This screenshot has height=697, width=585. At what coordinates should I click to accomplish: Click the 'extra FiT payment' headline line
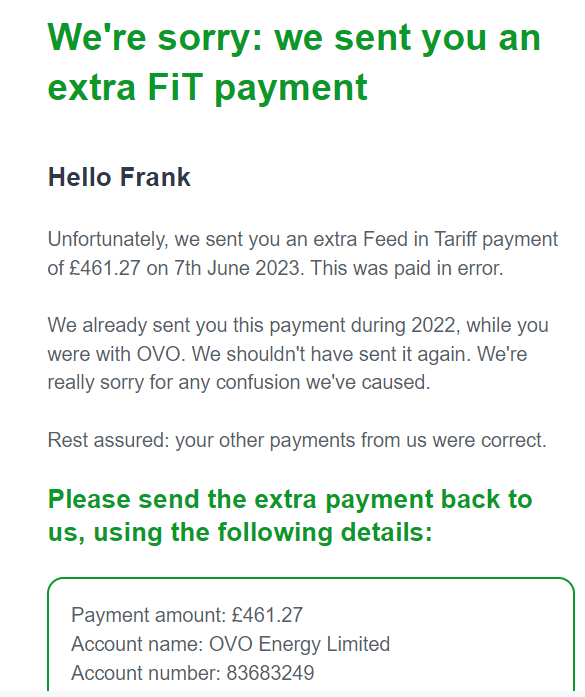(208, 88)
